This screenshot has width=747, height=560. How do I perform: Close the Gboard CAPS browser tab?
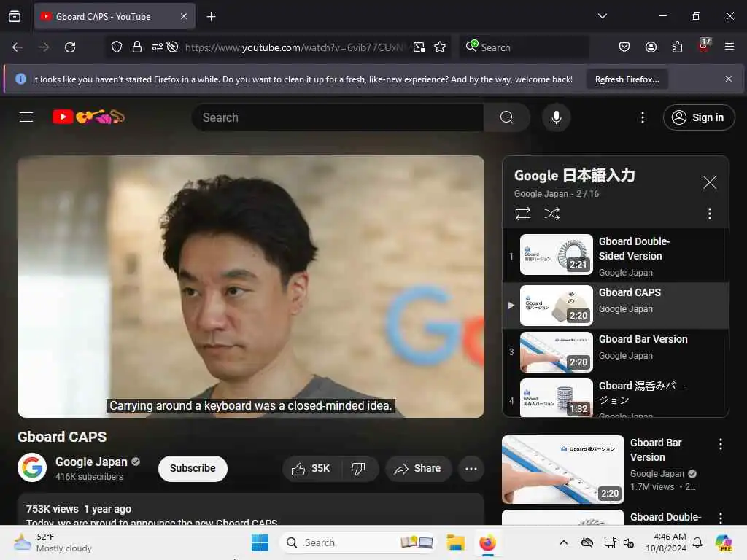tap(184, 17)
